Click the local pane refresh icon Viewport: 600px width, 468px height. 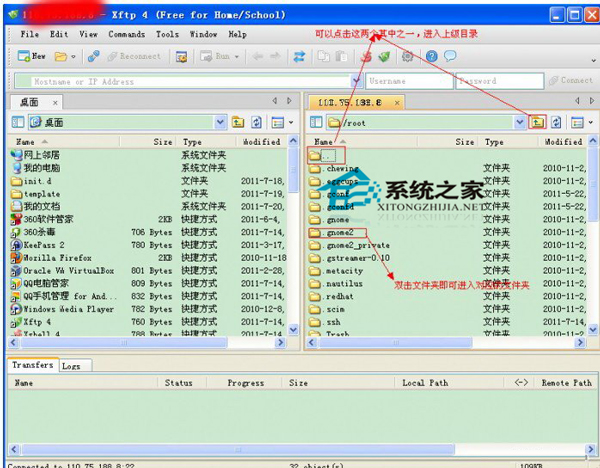click(256, 122)
